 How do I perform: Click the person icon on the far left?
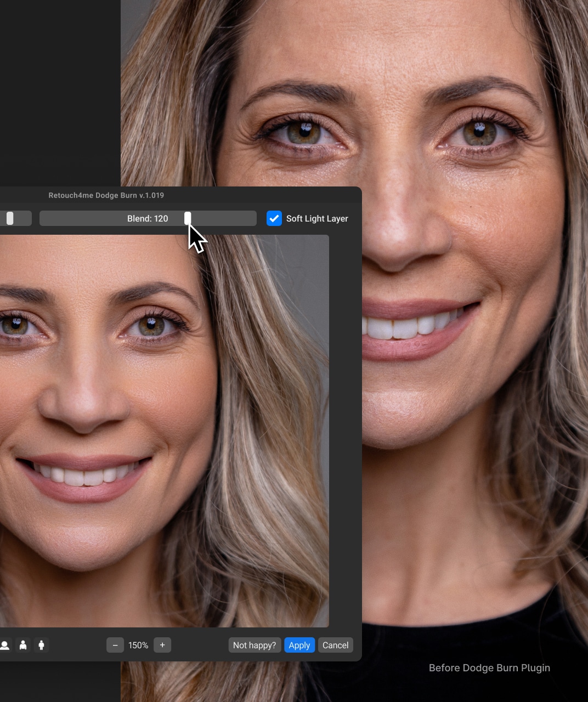point(5,646)
